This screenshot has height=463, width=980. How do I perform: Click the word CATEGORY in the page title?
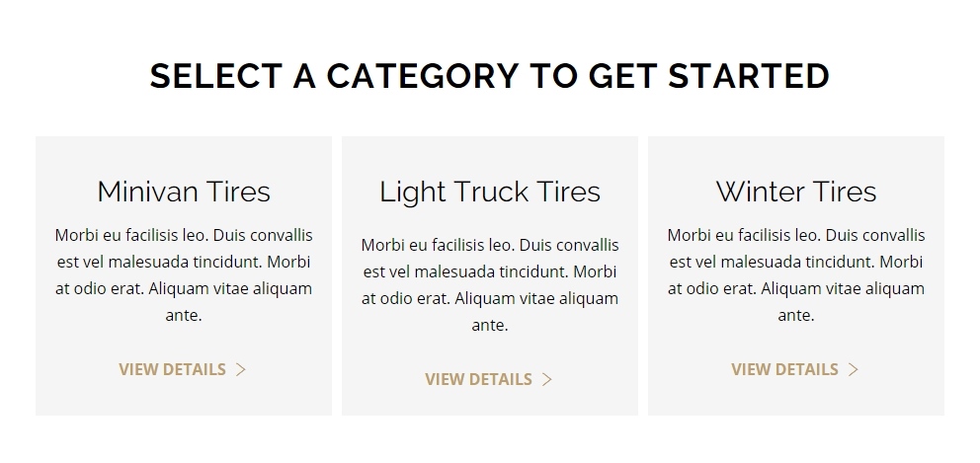click(423, 76)
